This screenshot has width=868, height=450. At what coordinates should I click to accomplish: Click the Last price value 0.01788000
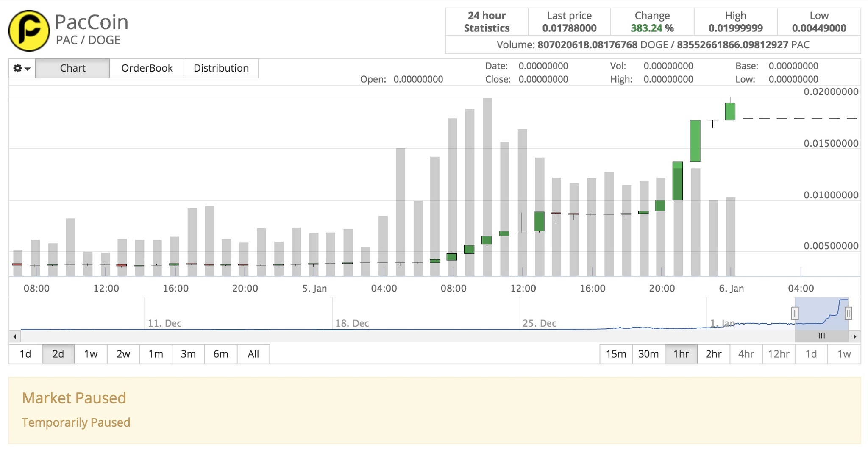[x=569, y=28]
